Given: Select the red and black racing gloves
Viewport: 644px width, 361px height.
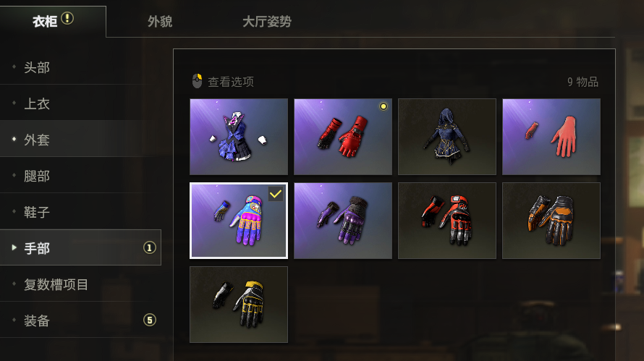Looking at the screenshot, I should point(447,221).
